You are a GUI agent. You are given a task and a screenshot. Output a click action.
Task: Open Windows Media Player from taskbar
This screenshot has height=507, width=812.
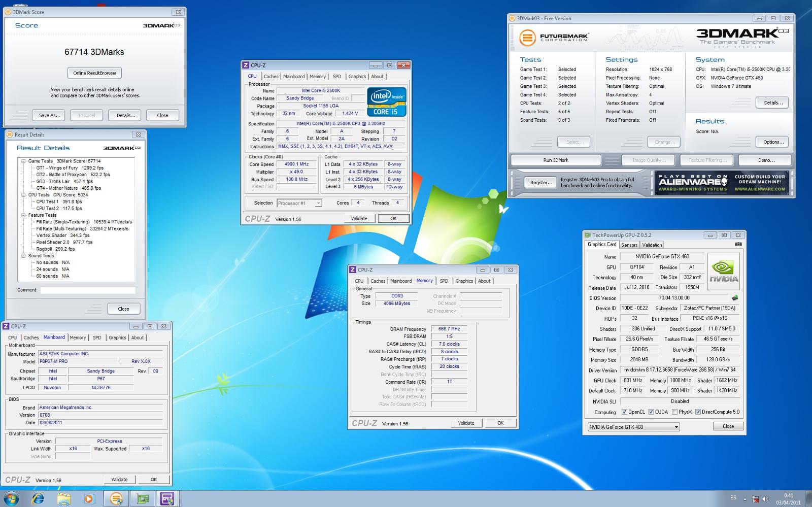coord(89,499)
